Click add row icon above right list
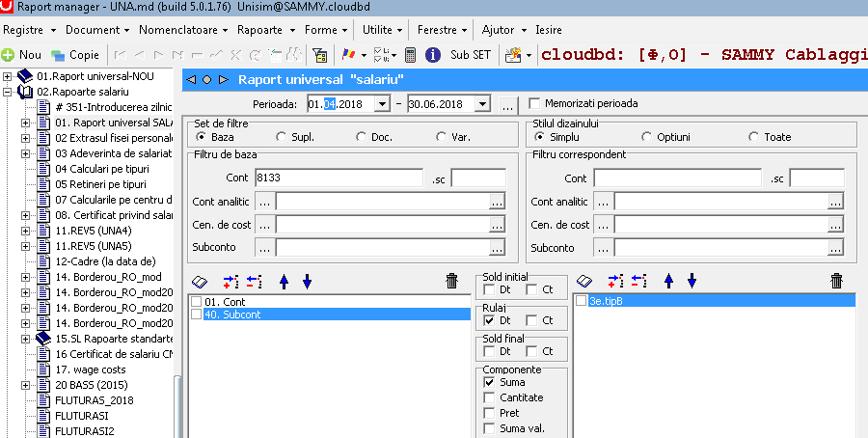This screenshot has width=868, height=438. click(x=615, y=281)
